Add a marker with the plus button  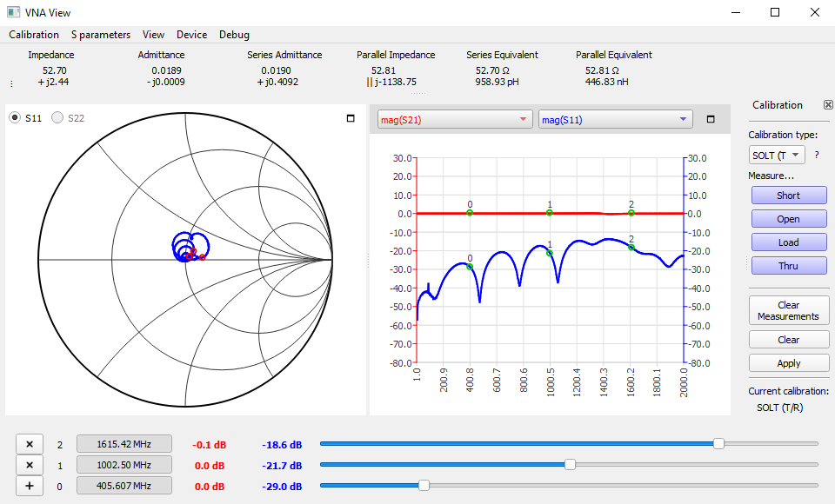coord(30,486)
